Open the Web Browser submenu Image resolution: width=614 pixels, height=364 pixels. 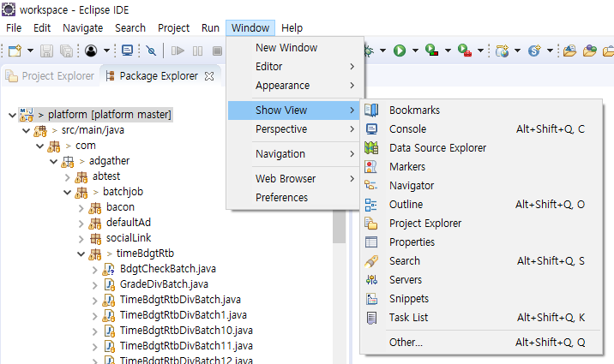pos(293,179)
